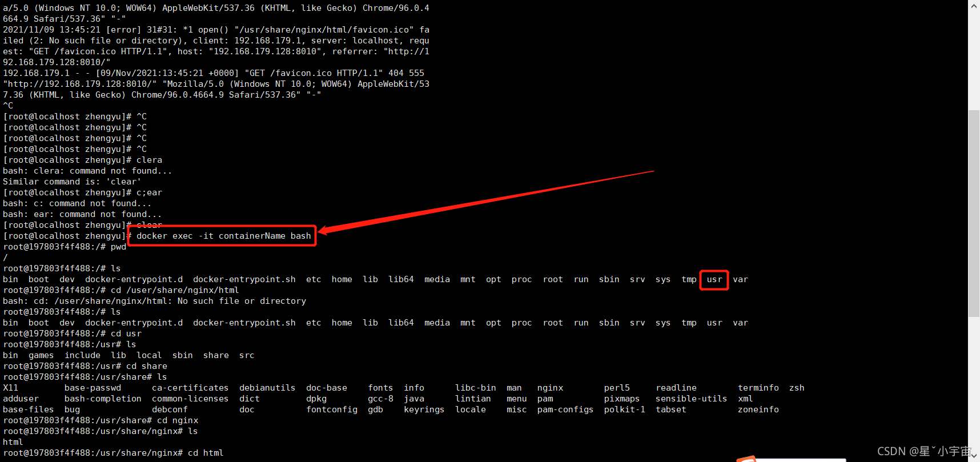The height and width of the screenshot is (462, 980).
Task: Click the 'common-licenses' directory name
Action: click(x=190, y=399)
